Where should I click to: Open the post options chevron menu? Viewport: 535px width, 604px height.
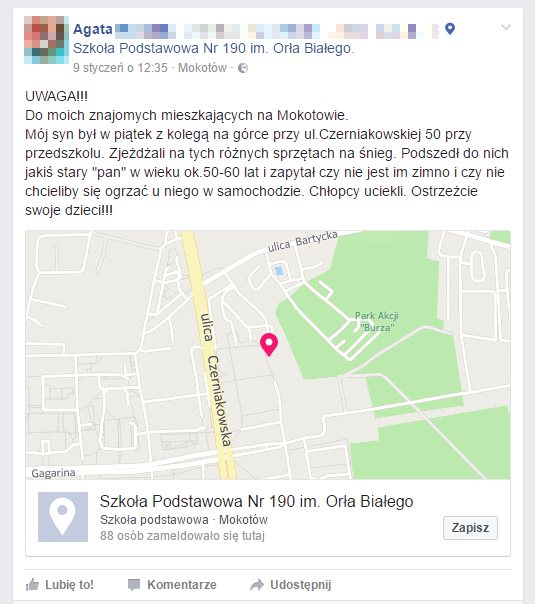point(505,27)
